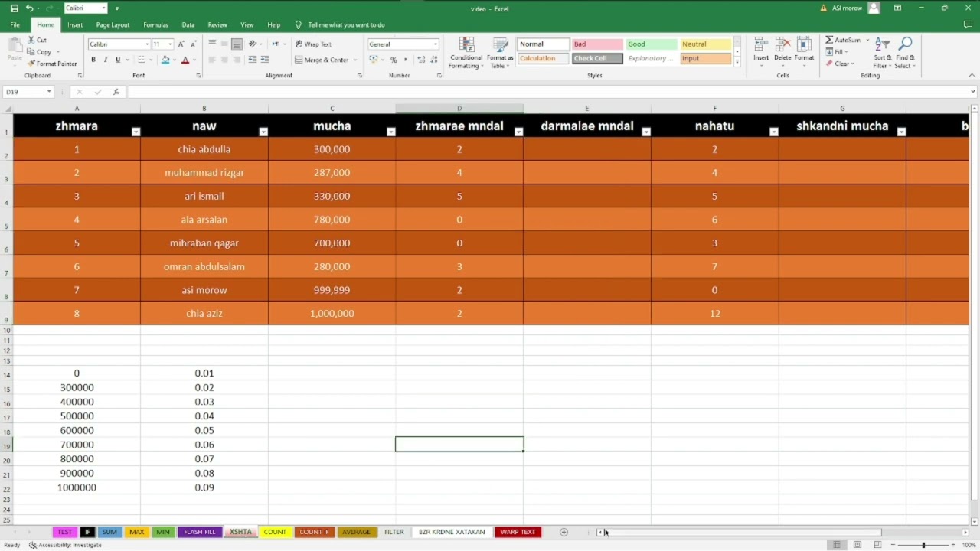Click the Increase Indent icon

[x=265, y=60]
